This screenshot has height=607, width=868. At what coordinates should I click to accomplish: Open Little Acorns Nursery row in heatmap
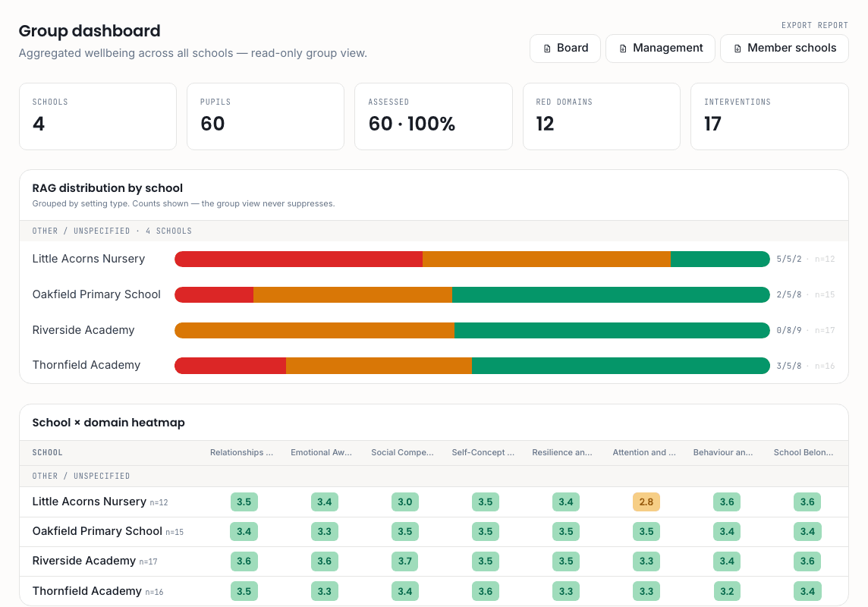click(x=434, y=502)
